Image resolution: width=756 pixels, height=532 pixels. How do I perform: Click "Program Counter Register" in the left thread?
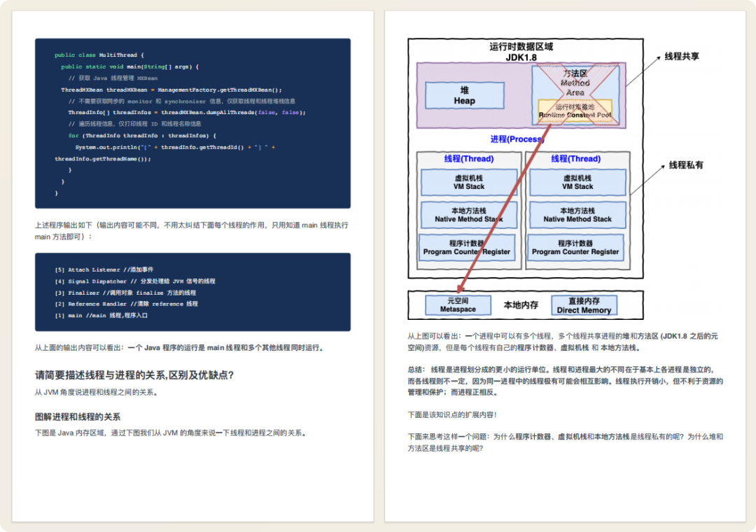click(x=467, y=248)
